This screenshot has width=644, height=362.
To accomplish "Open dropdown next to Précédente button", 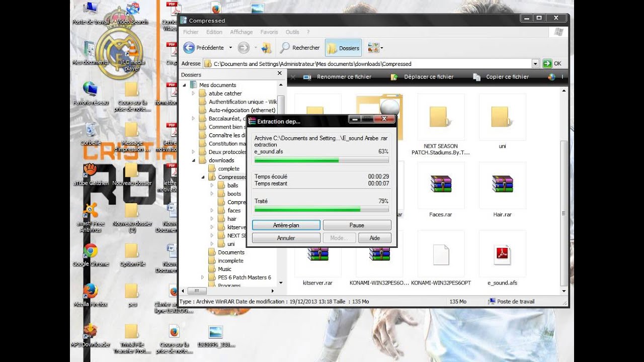I will (x=230, y=48).
